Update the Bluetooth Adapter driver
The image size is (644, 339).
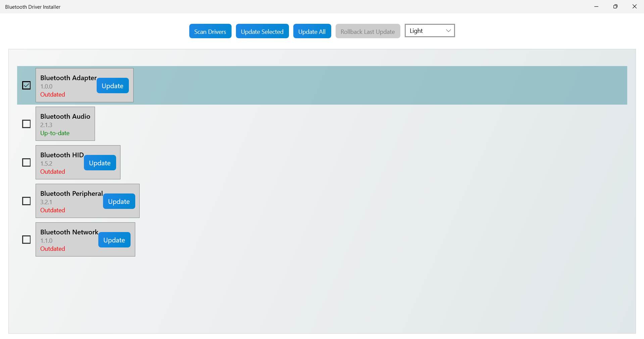[x=112, y=86]
